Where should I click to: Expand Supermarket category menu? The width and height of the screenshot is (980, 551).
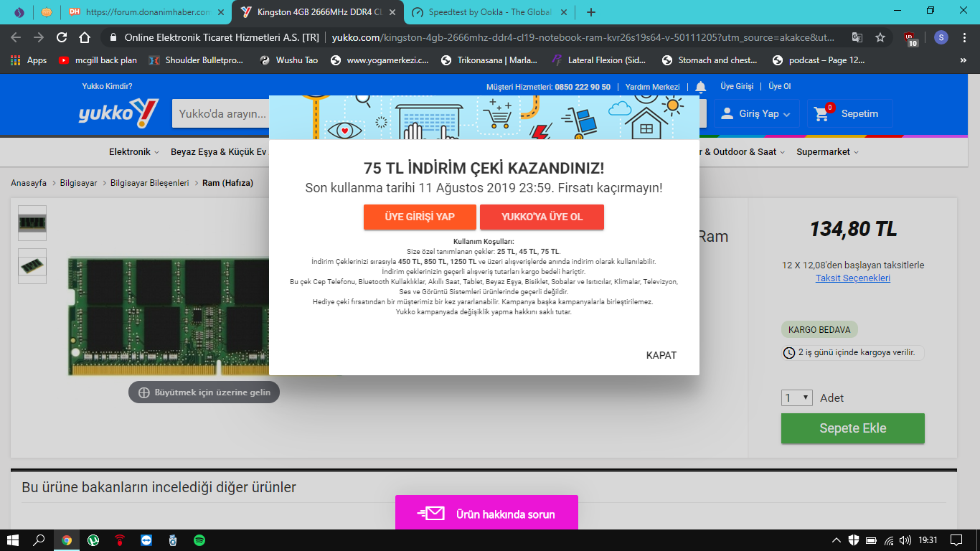[827, 152]
